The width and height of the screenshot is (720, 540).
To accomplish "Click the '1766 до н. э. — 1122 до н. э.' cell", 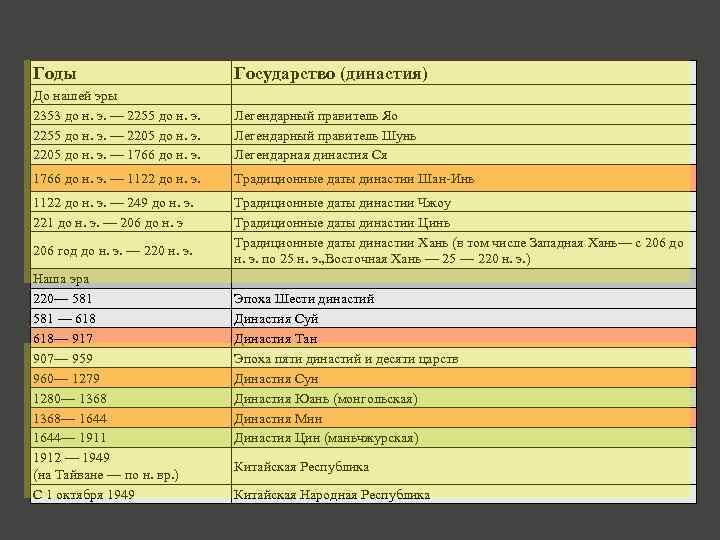I will (x=131, y=178).
